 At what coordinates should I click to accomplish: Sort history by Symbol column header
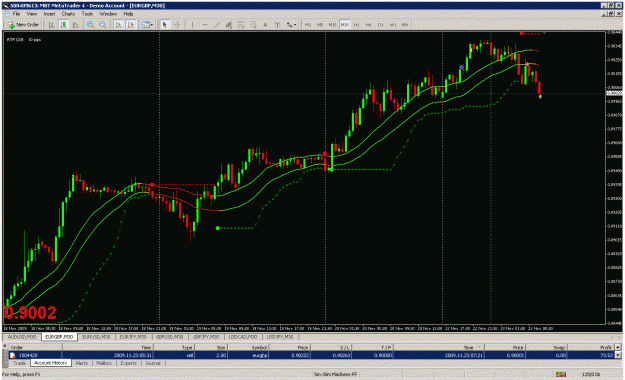coord(248,347)
